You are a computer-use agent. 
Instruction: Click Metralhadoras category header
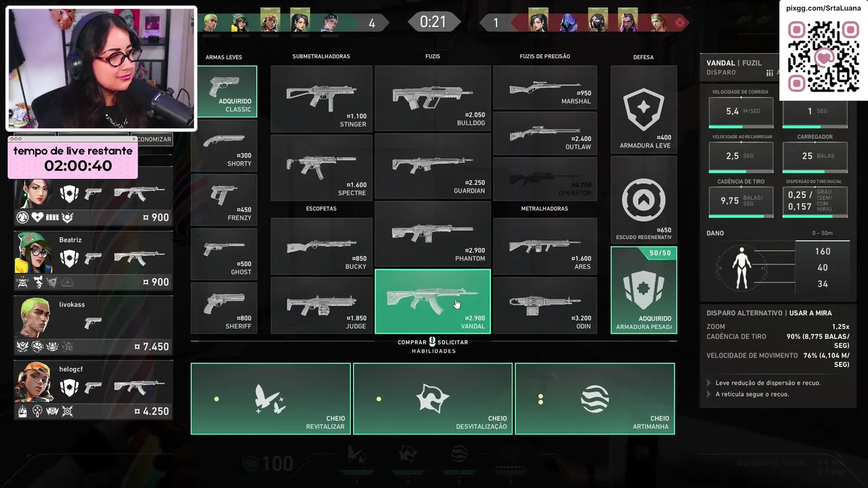[545, 209]
